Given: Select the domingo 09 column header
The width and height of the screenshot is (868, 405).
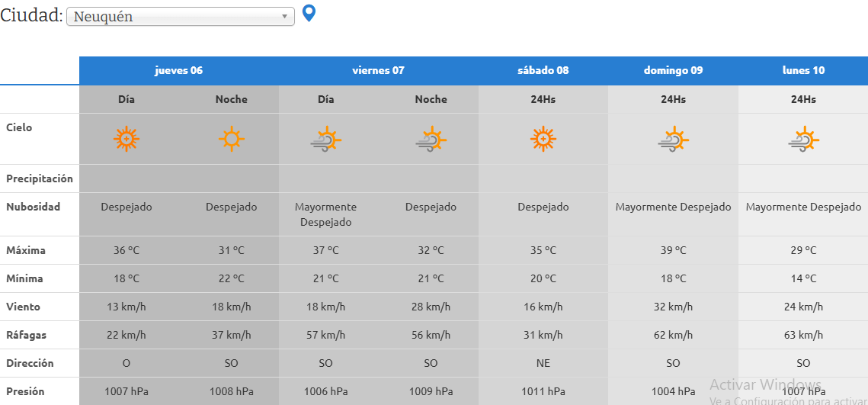Looking at the screenshot, I should tap(673, 70).
